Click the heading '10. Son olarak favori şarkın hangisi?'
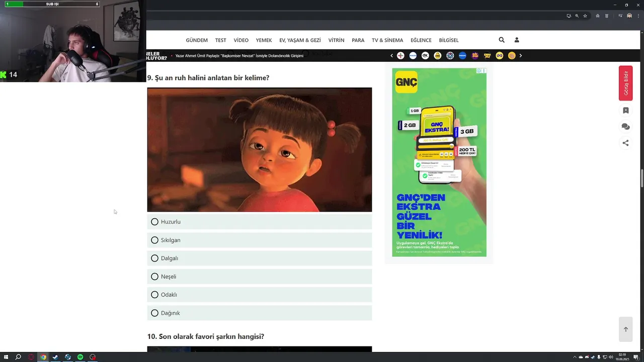This screenshot has width=644, height=362. point(205,336)
